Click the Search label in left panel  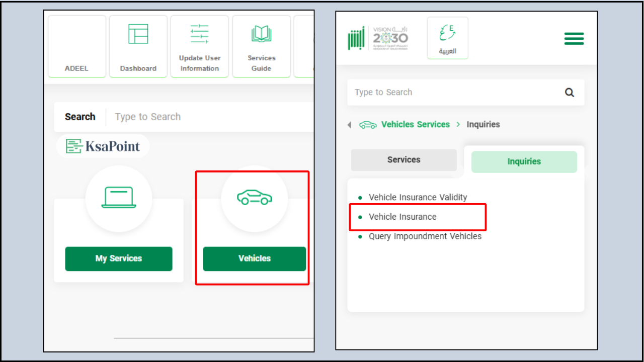coord(80,117)
